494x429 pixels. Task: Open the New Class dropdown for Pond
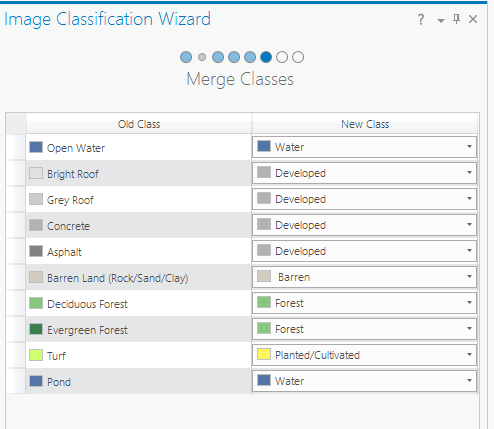[364, 381]
